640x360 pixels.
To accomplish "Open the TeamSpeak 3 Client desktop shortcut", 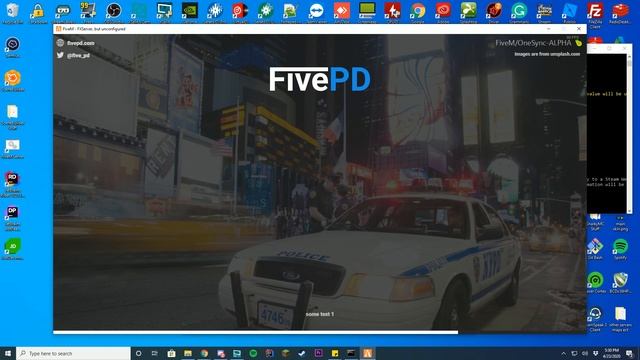I will (595, 319).
